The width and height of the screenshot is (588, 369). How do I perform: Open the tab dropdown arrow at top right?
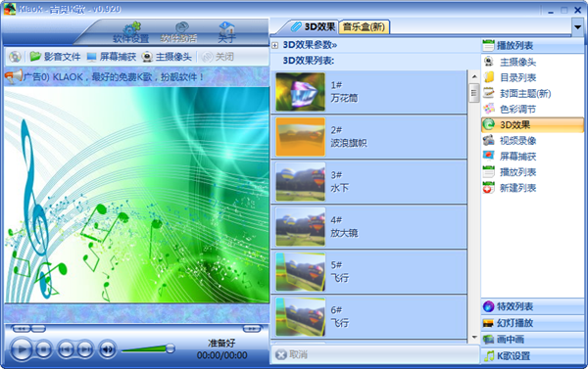(x=577, y=27)
